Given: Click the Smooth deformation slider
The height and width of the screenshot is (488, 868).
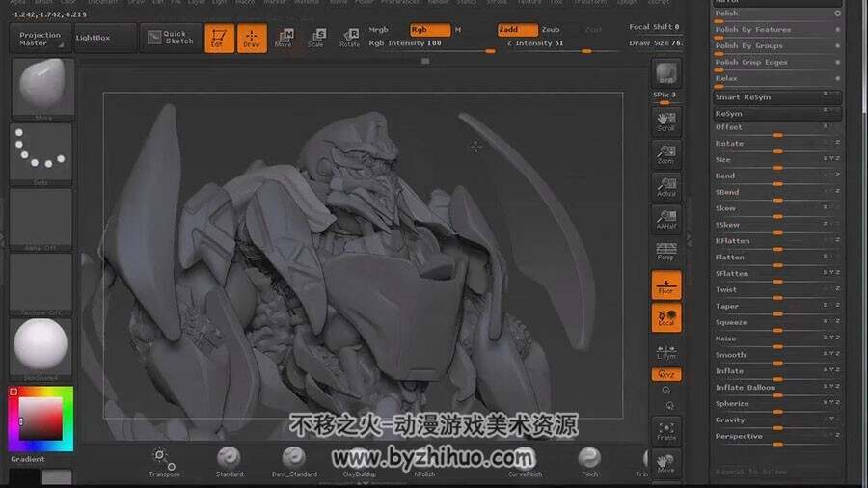Looking at the screenshot, I should pyautogui.click(x=777, y=357).
